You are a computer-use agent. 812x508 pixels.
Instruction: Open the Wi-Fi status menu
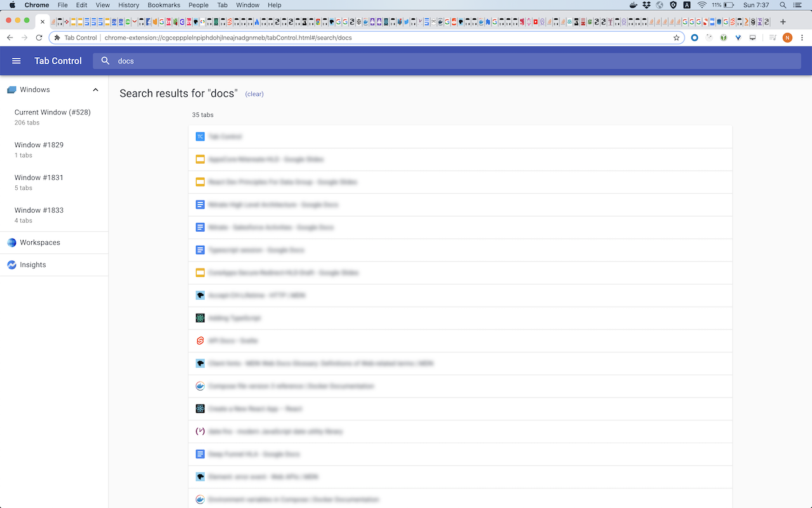[702, 5]
